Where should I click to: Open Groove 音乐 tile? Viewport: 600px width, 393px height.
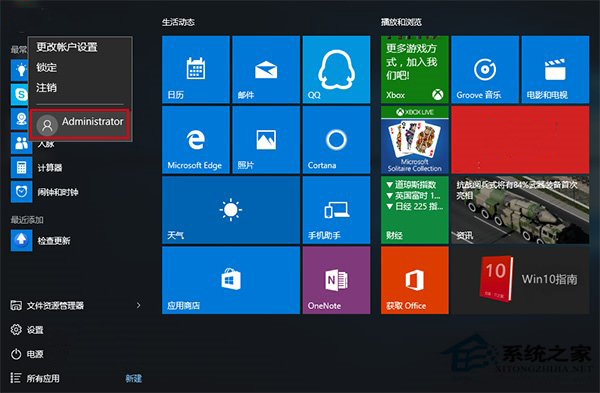(x=485, y=70)
